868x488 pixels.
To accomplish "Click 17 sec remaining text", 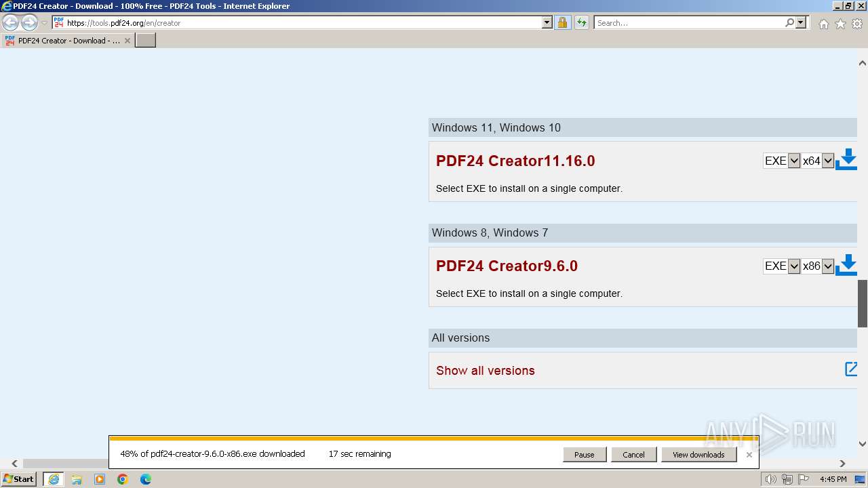I will coord(359,454).
